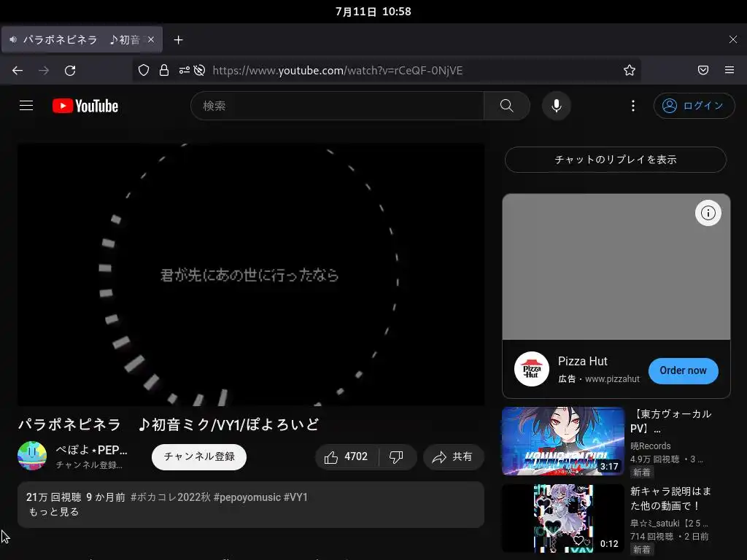
Task: Open the 新キャラ説明はまた他の動画で！ title
Action: pyautogui.click(x=671, y=498)
